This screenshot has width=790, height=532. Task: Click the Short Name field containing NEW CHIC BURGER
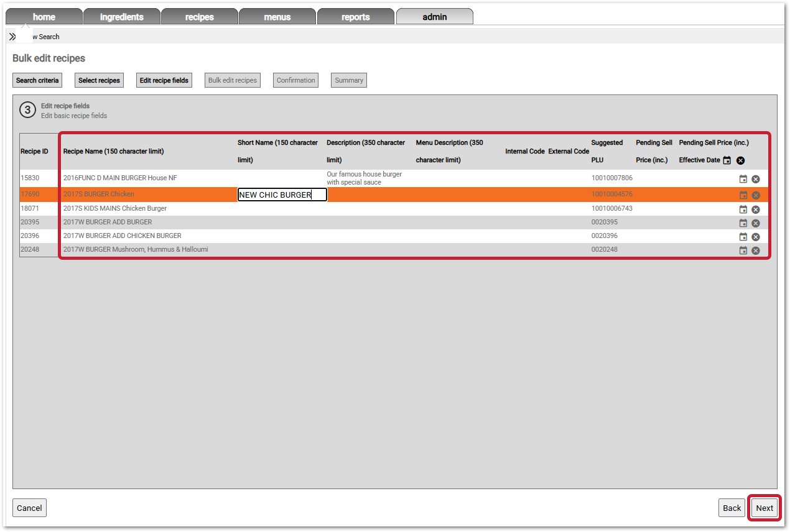pyautogui.click(x=282, y=195)
